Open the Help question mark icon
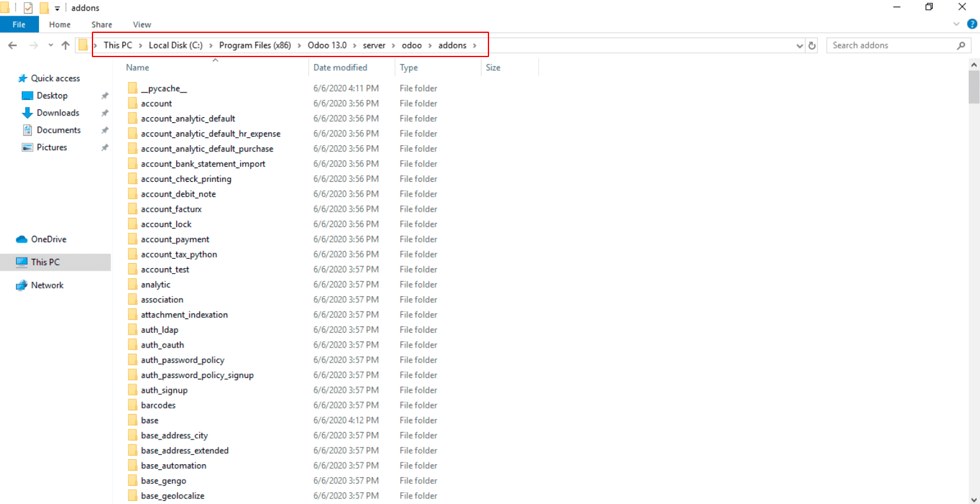Viewport: 980px width, 504px height. click(x=972, y=24)
